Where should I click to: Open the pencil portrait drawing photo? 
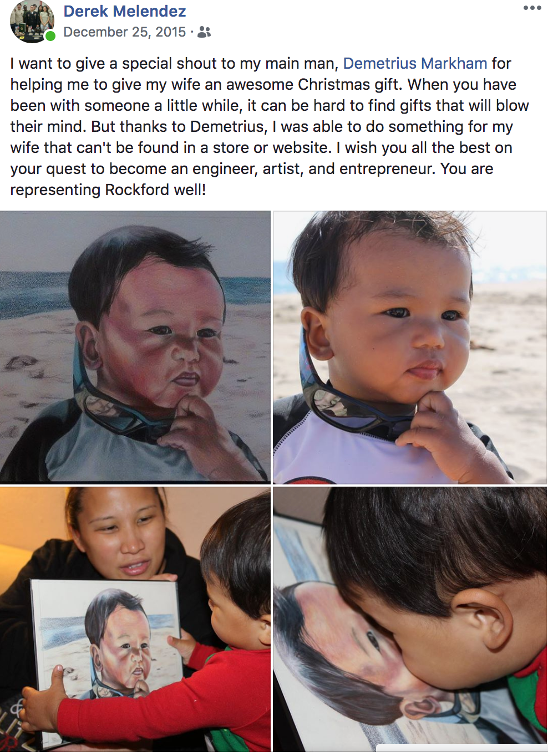click(x=135, y=347)
